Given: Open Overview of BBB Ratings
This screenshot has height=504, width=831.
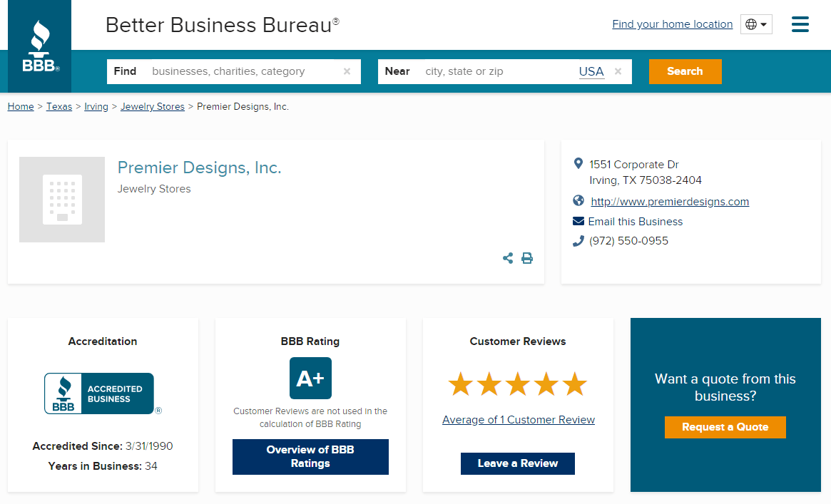Looking at the screenshot, I should tap(310, 457).
